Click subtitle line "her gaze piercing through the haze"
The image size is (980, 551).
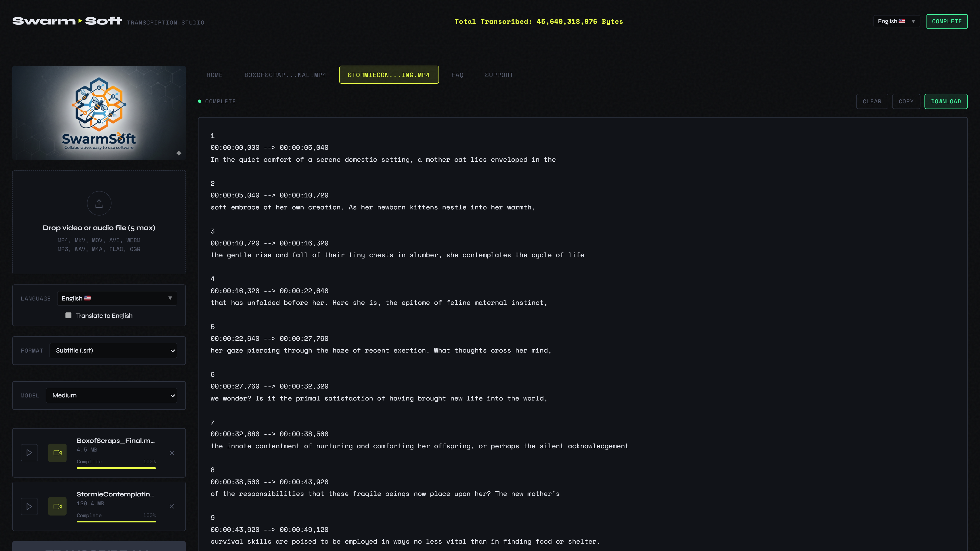click(x=381, y=350)
